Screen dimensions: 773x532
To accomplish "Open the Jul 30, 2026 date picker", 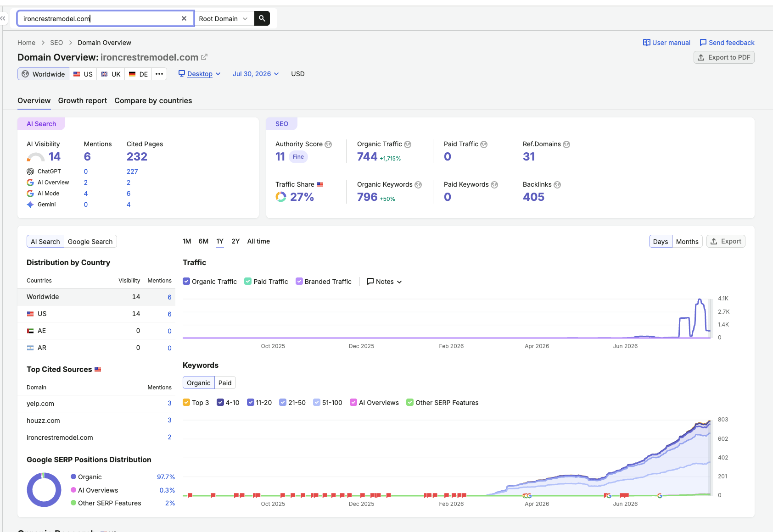I will pyautogui.click(x=256, y=74).
